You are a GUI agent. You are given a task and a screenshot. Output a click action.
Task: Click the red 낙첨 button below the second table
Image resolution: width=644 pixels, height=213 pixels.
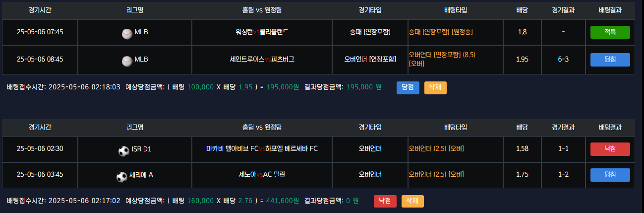[385, 201]
